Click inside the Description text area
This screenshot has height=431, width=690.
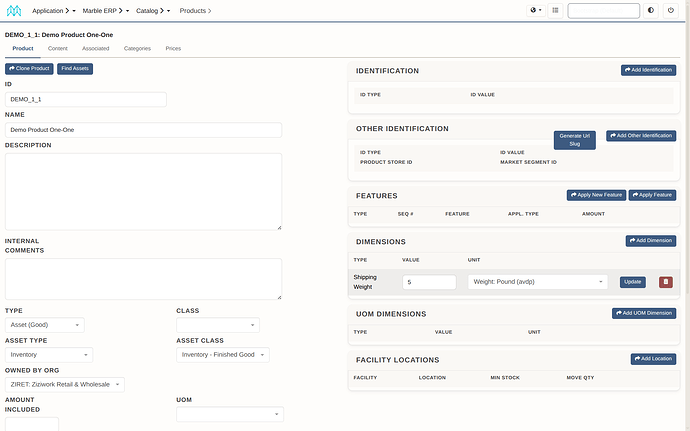143,192
